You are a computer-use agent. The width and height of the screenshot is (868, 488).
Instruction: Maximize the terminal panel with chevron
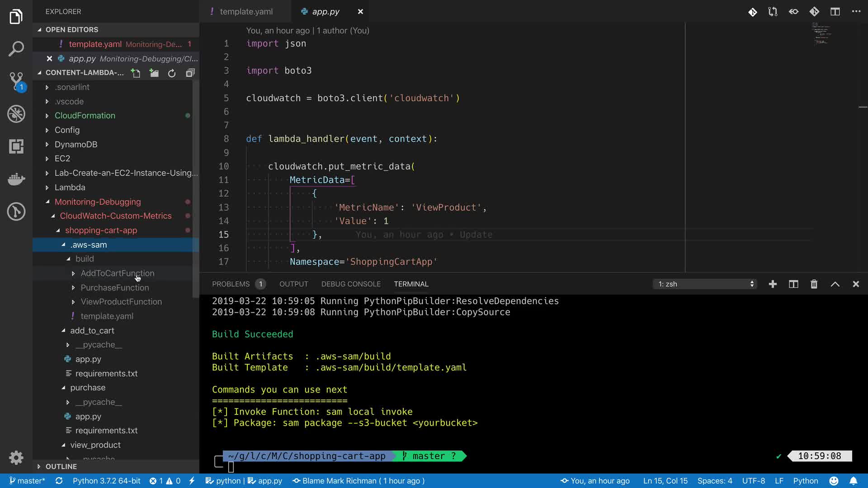(x=835, y=284)
